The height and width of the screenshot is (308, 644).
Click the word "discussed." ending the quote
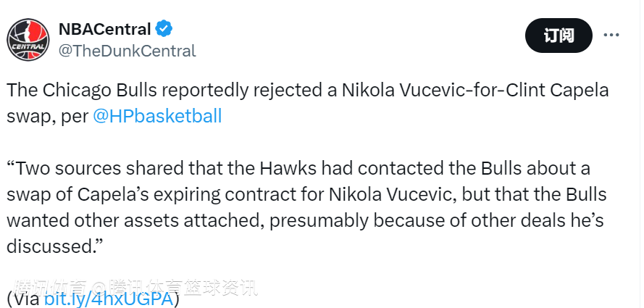51,246
